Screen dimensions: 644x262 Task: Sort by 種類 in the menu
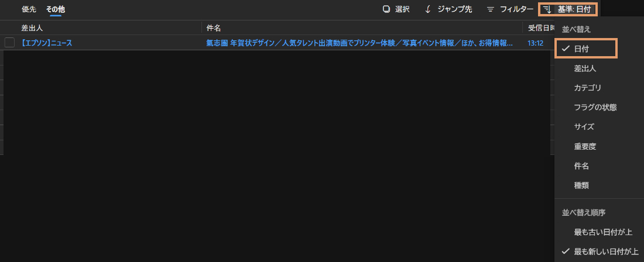(x=581, y=185)
